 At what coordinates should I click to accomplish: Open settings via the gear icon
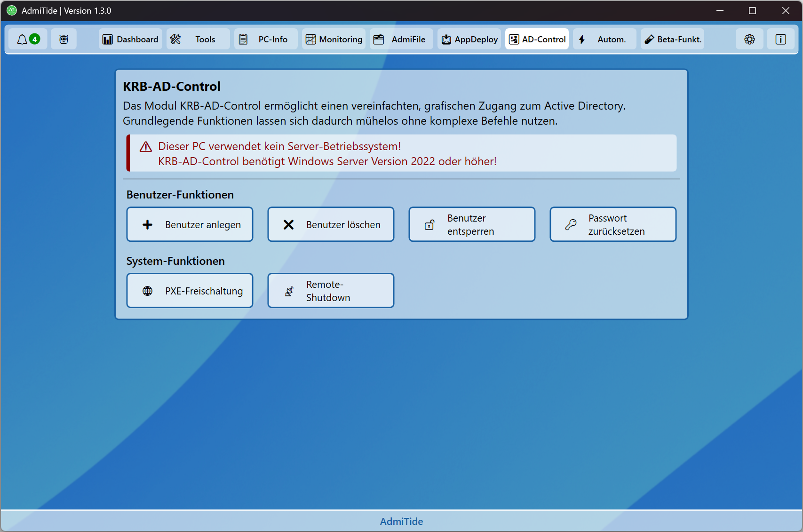749,39
